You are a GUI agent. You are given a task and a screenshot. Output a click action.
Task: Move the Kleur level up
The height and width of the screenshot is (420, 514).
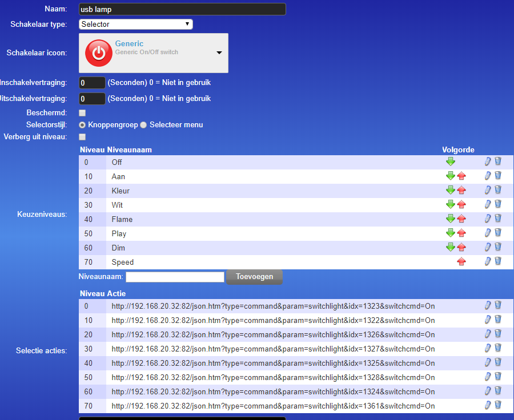(461, 191)
